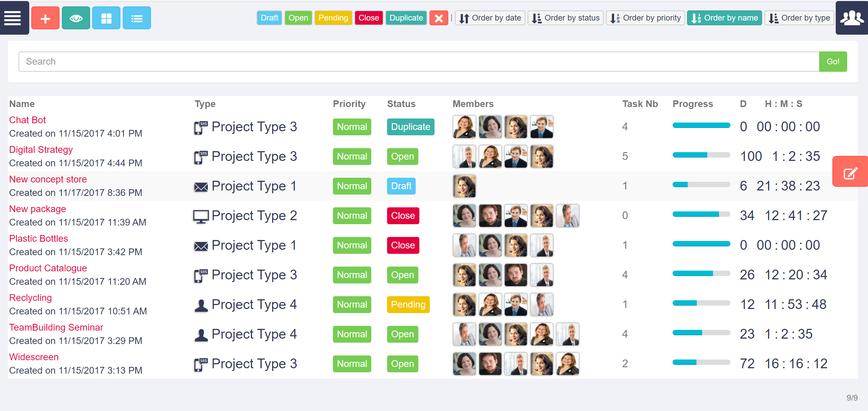Click person type icon in TeamBuilding Seminar row

(201, 335)
